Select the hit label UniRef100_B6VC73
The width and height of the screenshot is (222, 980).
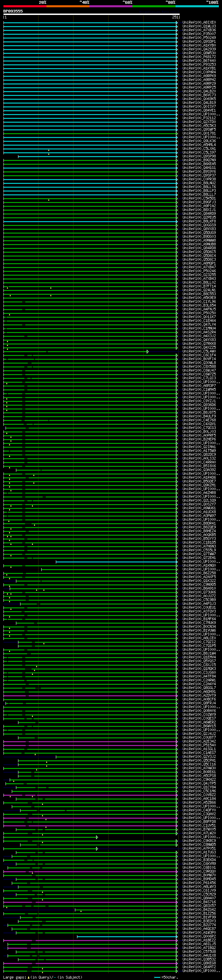[199, 95]
